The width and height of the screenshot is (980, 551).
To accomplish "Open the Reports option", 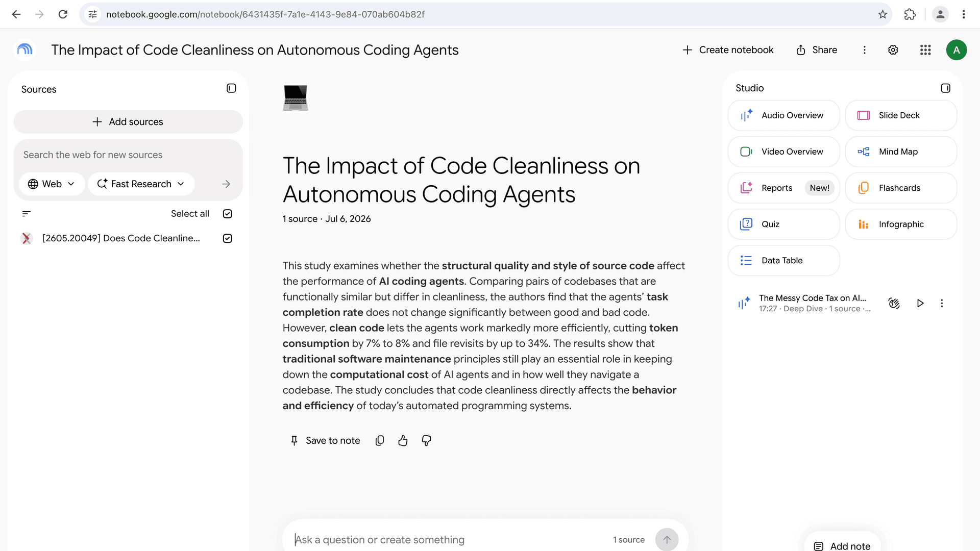I will 783,188.
